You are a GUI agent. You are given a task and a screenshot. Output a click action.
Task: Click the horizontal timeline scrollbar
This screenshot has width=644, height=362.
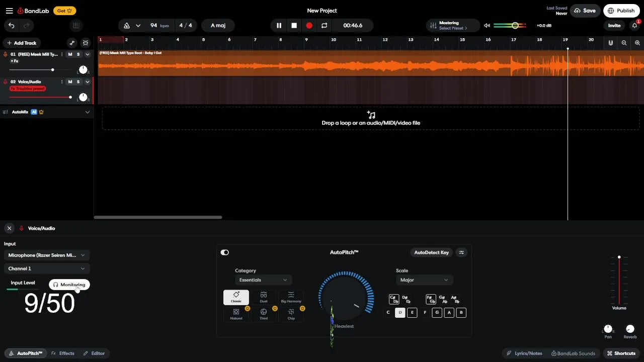click(x=158, y=217)
